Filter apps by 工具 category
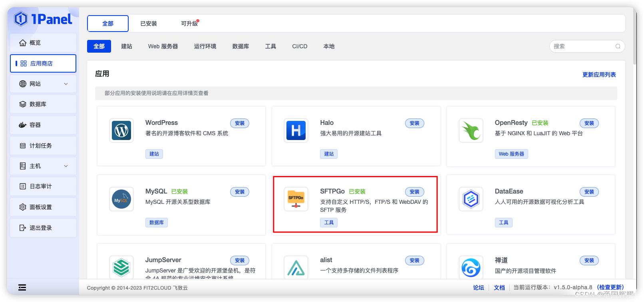This screenshot has width=644, height=302. click(x=270, y=46)
